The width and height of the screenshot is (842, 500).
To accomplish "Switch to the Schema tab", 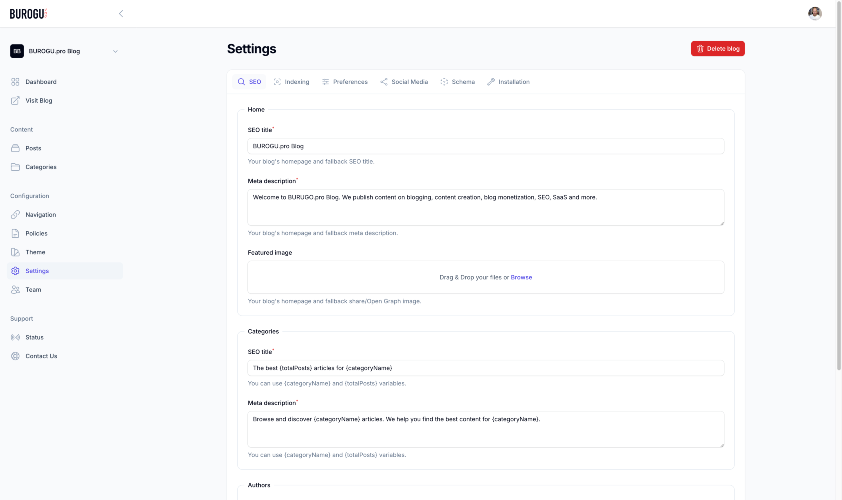I will (458, 82).
